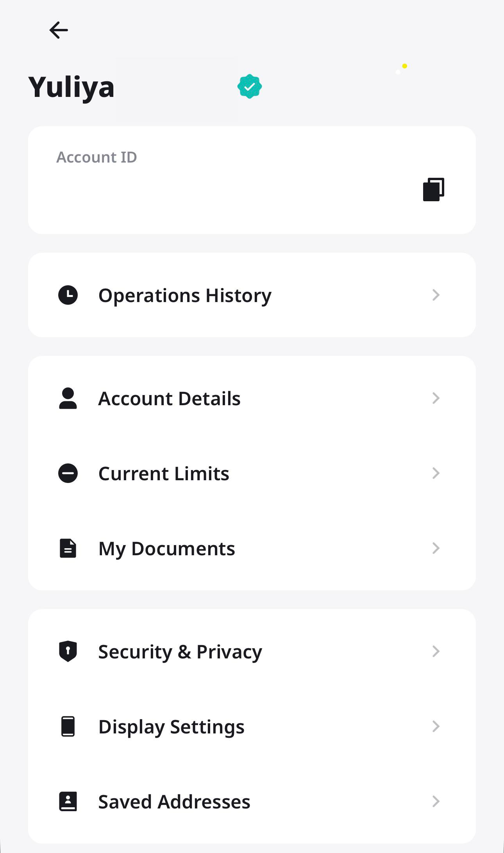Viewport: 504px width, 853px height.
Task: Tap the document icon for My Documents
Action: click(68, 548)
